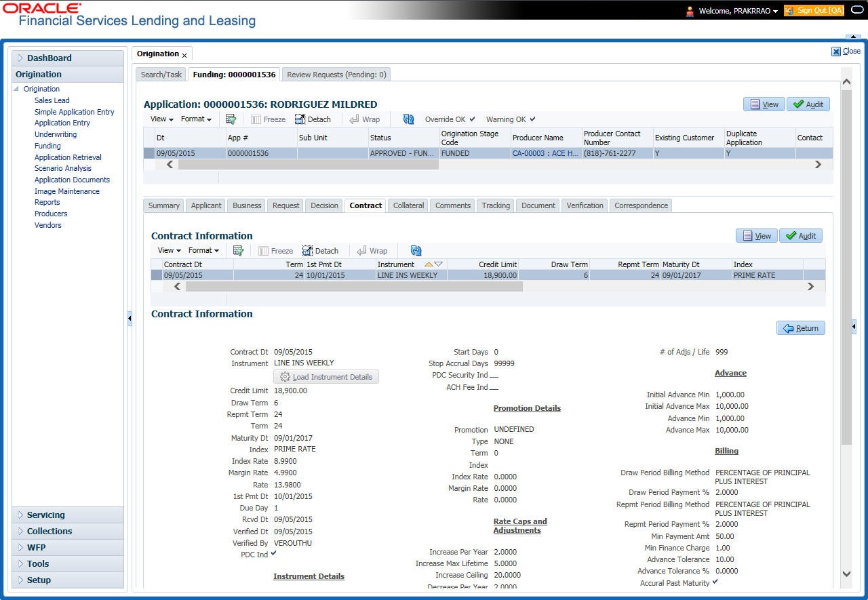Screen dimensions: 868x600
Task: Toggle the Override OK checkbox
Action: 472,119
